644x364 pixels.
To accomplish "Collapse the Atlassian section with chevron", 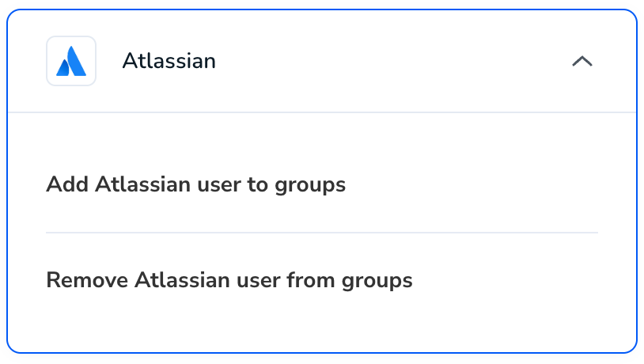I will tap(582, 61).
